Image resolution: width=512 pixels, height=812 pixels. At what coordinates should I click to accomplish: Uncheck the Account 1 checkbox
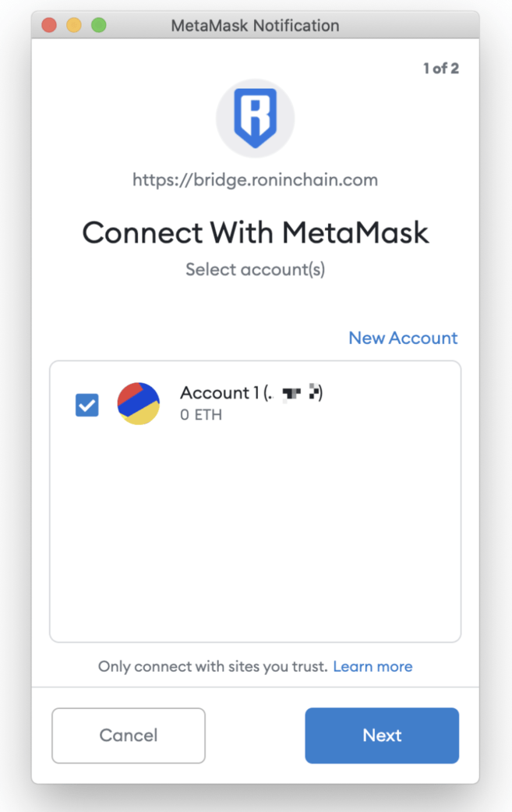coord(87,405)
